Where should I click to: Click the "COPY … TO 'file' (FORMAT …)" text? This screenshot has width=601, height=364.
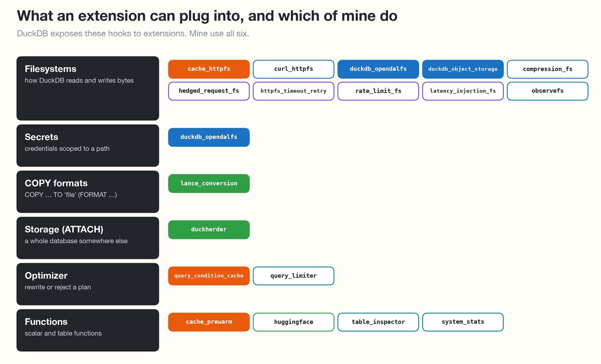(71, 195)
